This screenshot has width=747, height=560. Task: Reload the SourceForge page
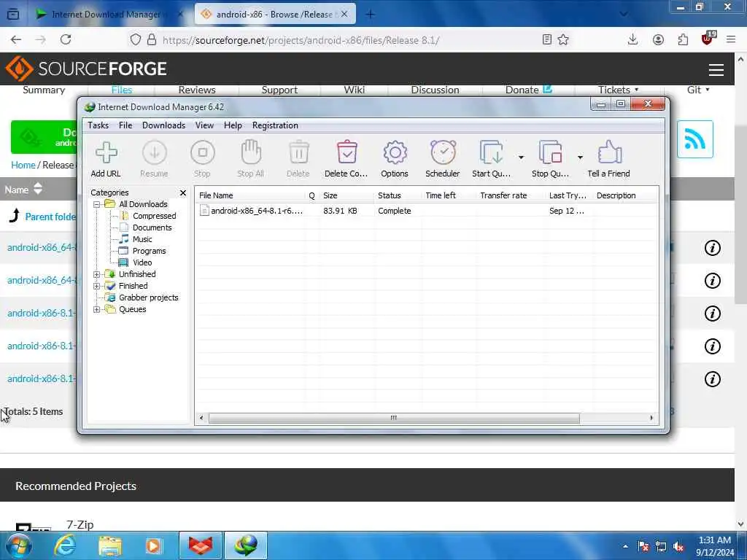tap(66, 39)
